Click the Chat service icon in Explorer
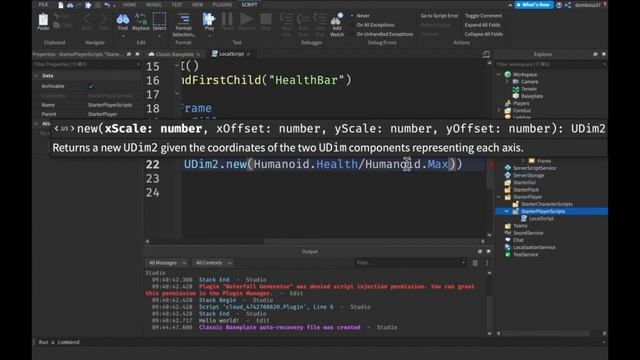Screen dimensions: 640x360 (508, 240)
